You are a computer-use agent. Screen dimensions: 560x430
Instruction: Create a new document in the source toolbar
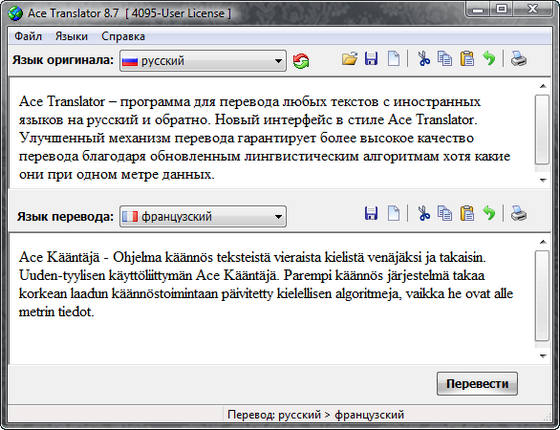click(x=394, y=58)
